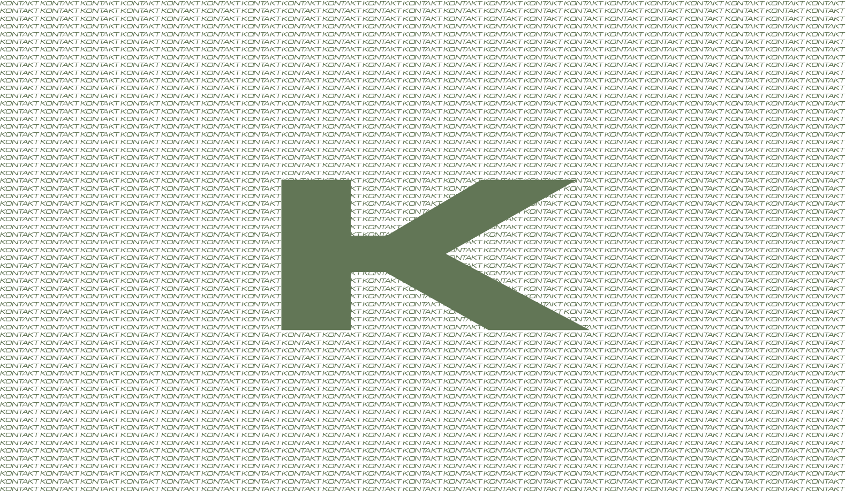Click the vertical stem of the K logo
868x497 pixels.
pyautogui.click(x=315, y=254)
